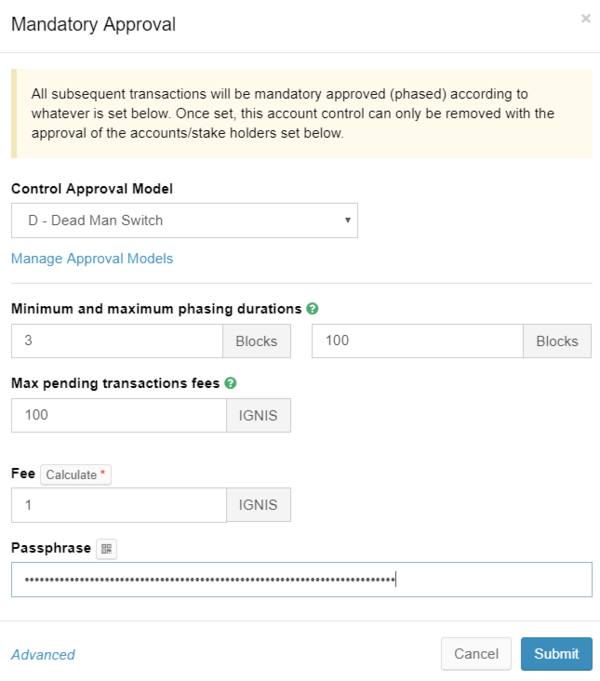Click the Fee amount input field
600x681 pixels.
coord(118,505)
